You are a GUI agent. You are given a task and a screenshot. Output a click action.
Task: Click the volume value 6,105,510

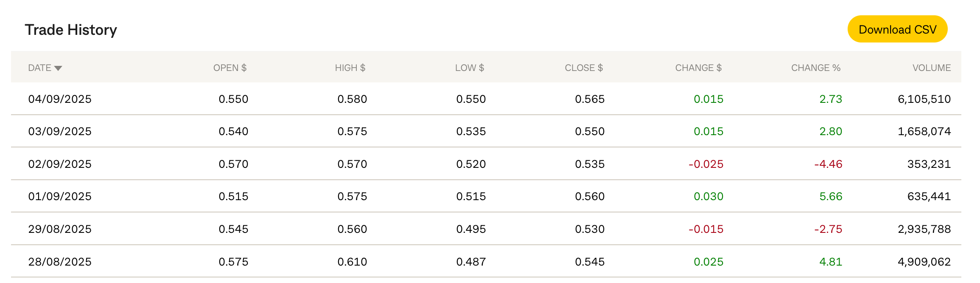(924, 99)
